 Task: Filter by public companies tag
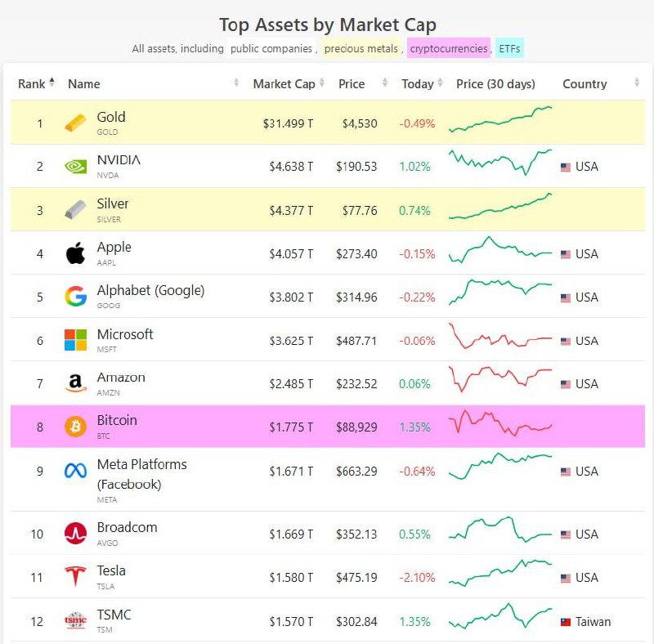click(271, 48)
